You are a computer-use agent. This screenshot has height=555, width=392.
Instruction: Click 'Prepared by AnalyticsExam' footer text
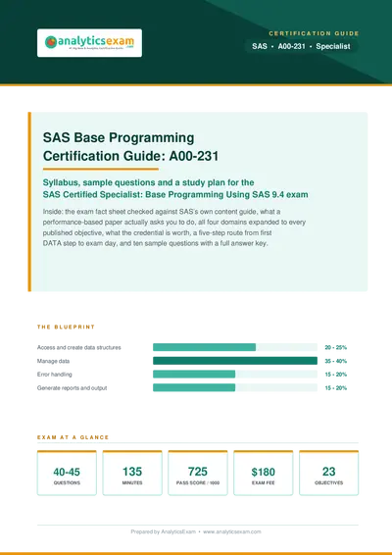(163, 531)
